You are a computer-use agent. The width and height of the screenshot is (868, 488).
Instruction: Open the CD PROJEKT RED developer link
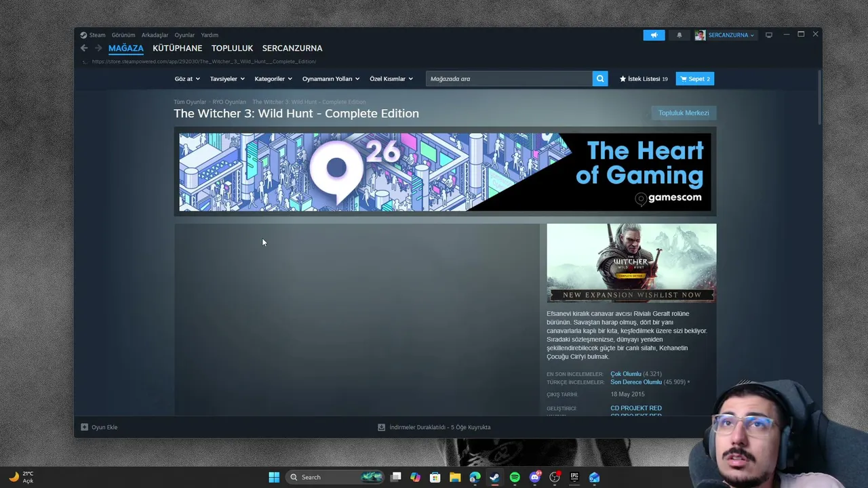pyautogui.click(x=636, y=409)
